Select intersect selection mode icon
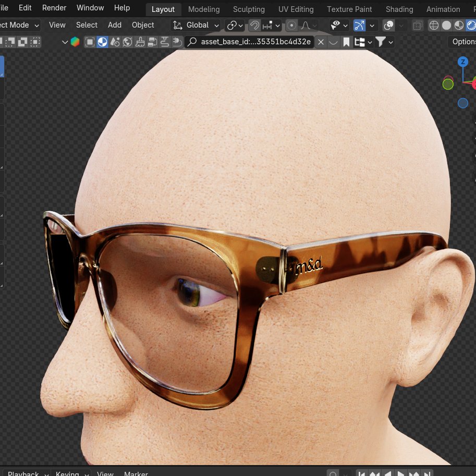Image resolution: width=476 pixels, height=476 pixels. point(35,42)
